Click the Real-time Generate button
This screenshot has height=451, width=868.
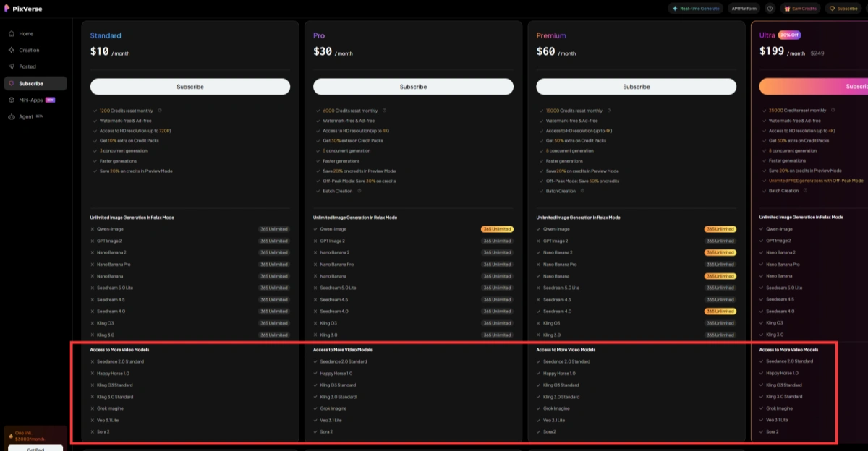coord(695,9)
